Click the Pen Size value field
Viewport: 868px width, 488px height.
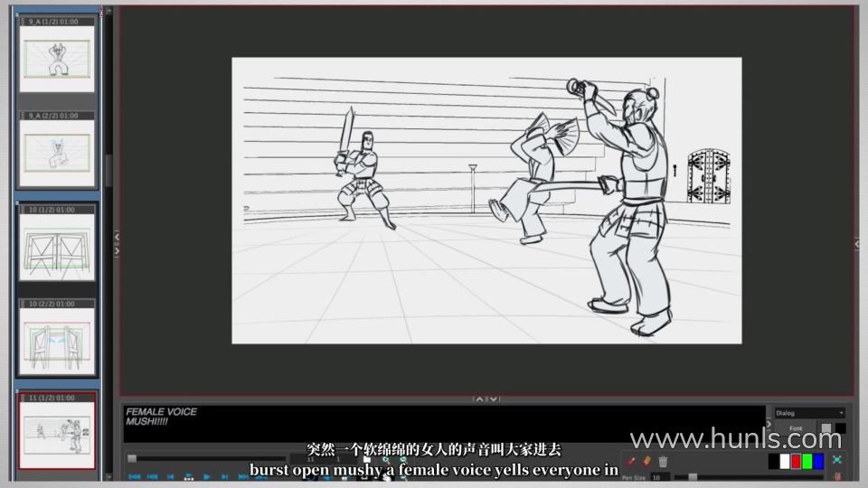(660, 477)
